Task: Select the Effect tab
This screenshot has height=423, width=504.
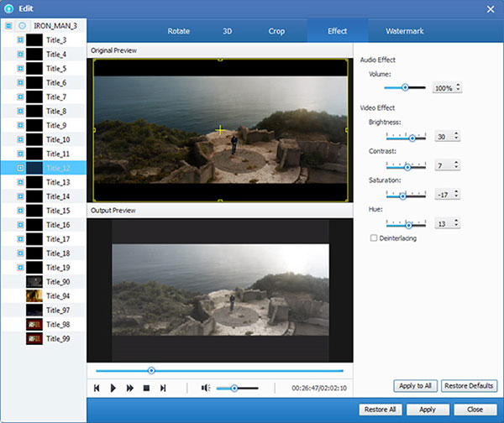Action: click(337, 31)
